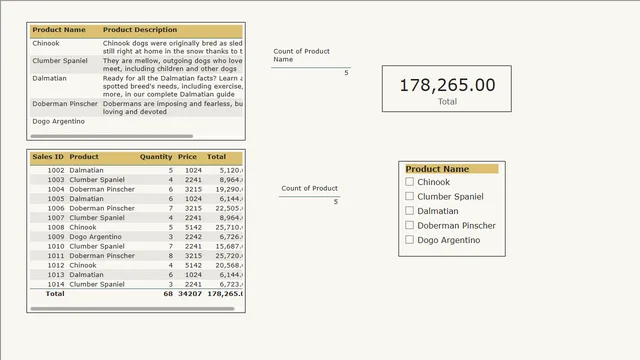Click Sales ID 1002 cell

pyautogui.click(x=56, y=170)
